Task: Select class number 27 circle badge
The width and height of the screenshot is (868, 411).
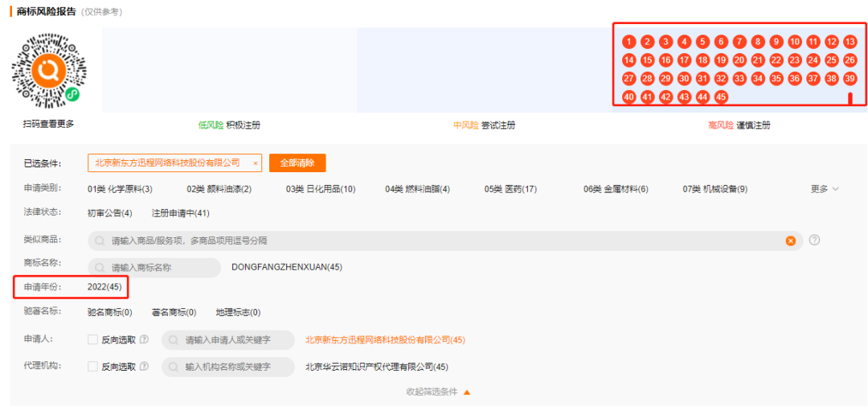Action: point(628,79)
